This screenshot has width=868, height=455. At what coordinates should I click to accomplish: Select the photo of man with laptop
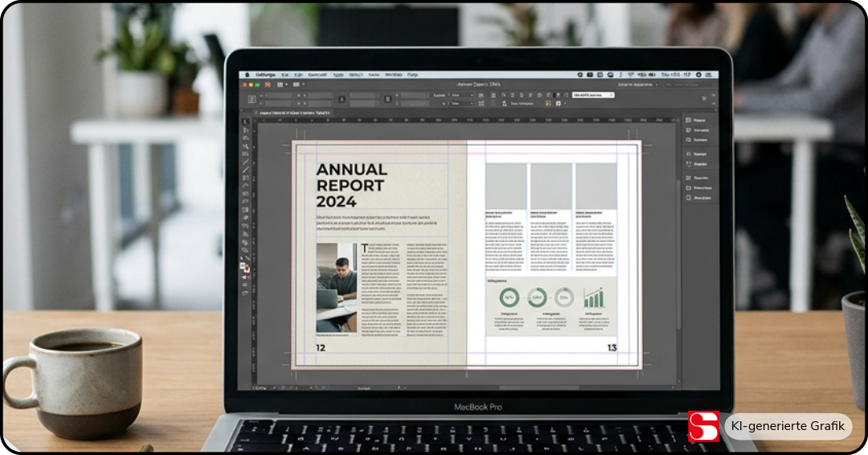pyautogui.click(x=337, y=289)
